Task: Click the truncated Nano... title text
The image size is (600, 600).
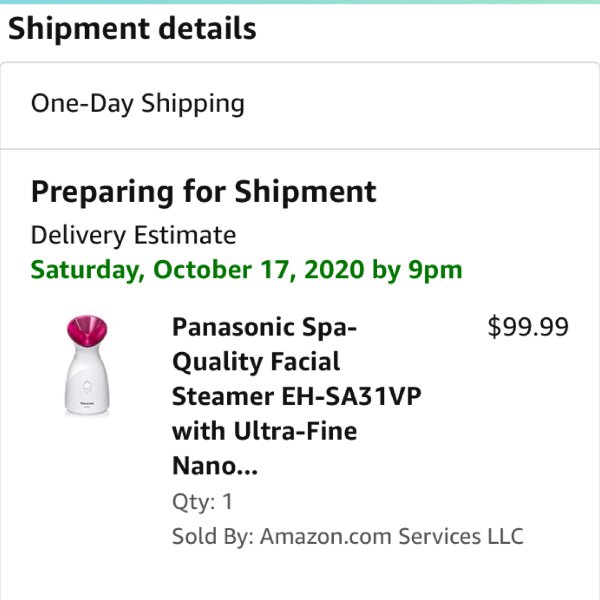Action: 215,466
